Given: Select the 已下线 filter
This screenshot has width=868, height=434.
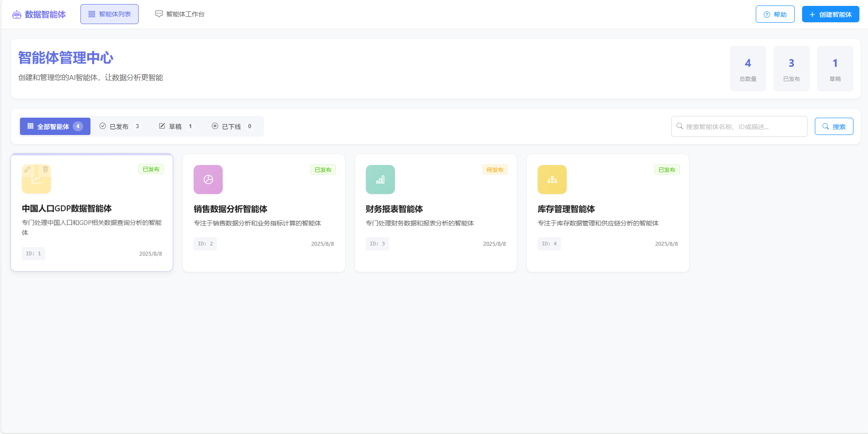Looking at the screenshot, I should [x=231, y=126].
